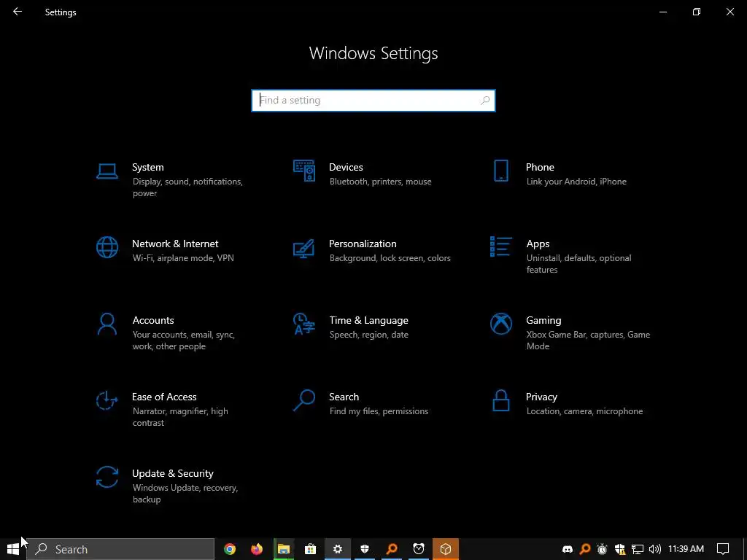Click 'Display, sound, notifications, power' text
The width and height of the screenshot is (747, 560).
(x=187, y=187)
